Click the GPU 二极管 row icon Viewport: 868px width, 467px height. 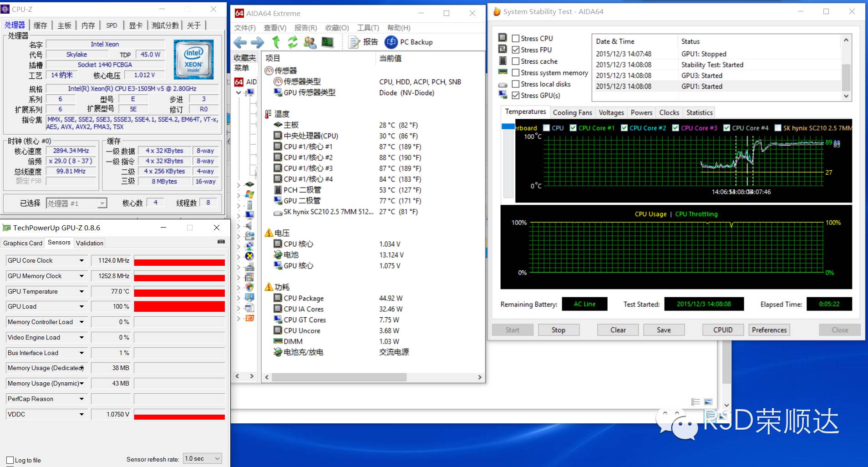click(x=278, y=201)
